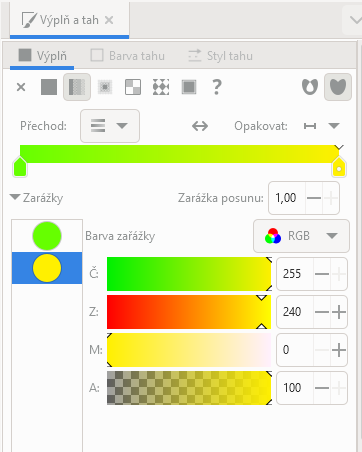Decrease the A alpha value with minus
362x452 pixels.
pyautogui.click(x=322, y=388)
